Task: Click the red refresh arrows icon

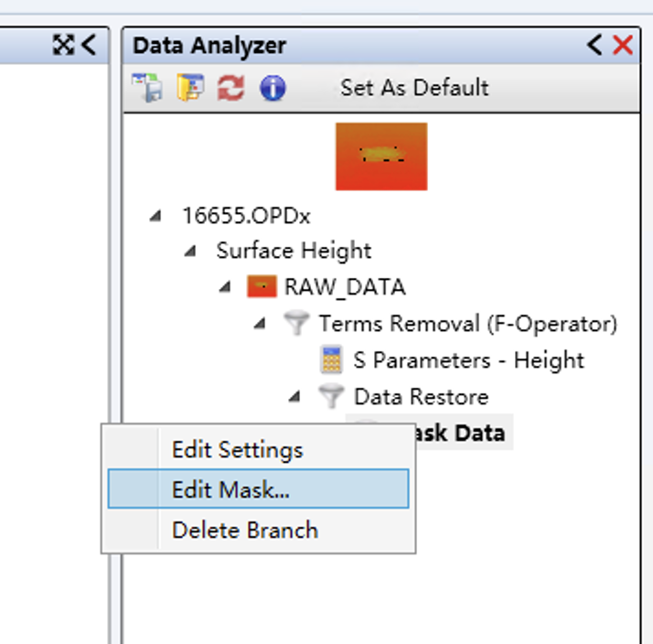Action: coord(230,89)
